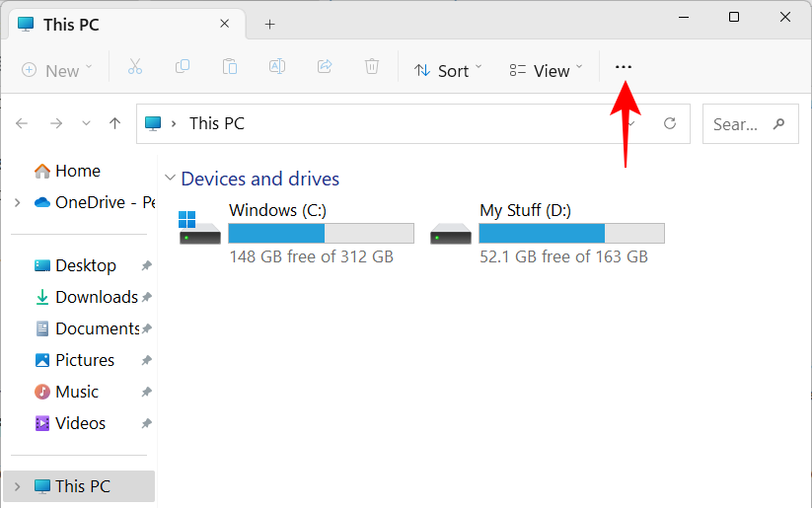Click the pin icon beside Videos
The height and width of the screenshot is (508, 812).
147,423
